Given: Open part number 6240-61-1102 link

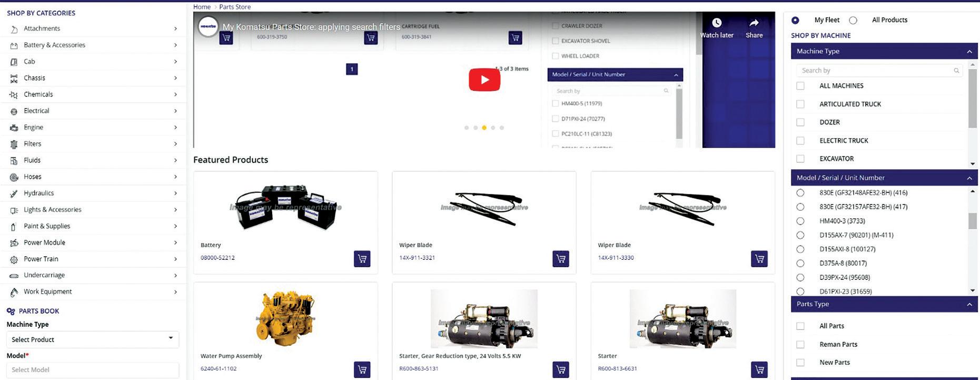Looking at the screenshot, I should [x=219, y=368].
